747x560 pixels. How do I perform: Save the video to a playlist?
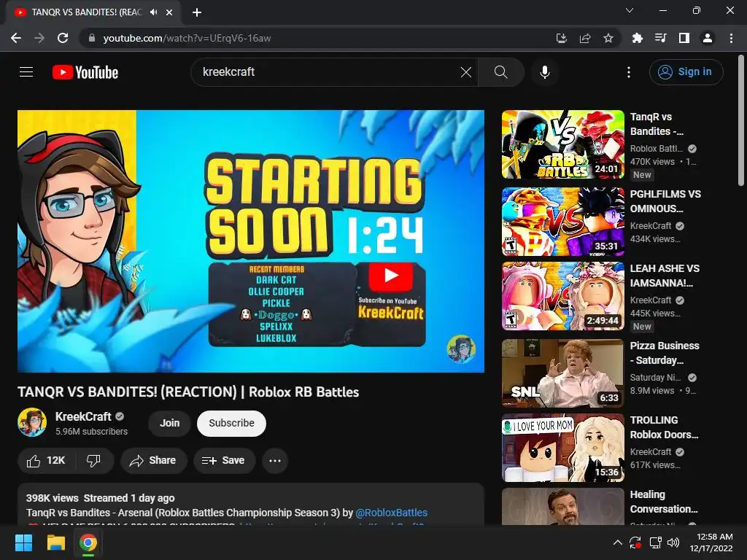(224, 461)
